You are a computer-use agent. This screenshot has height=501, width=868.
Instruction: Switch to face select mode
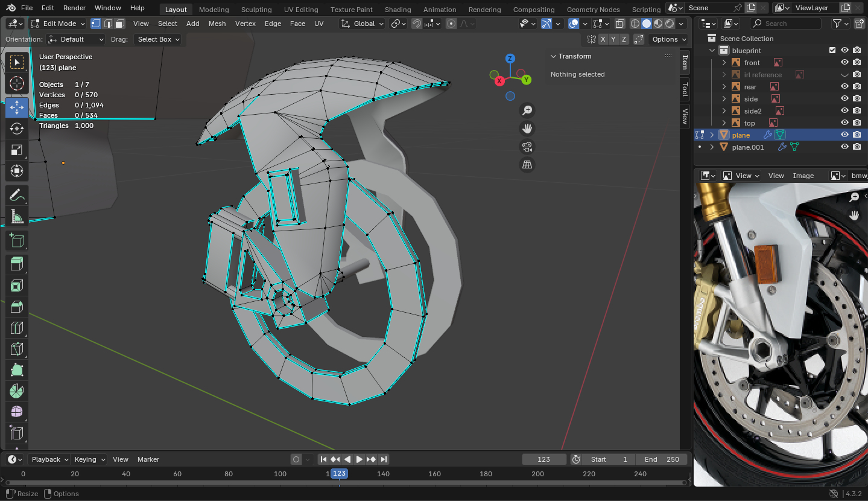coord(120,24)
